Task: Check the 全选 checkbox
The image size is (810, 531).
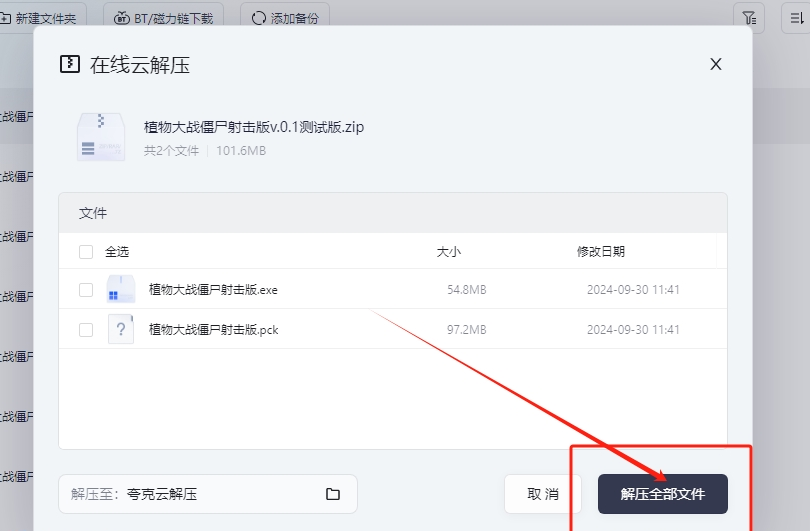Action: click(x=86, y=252)
